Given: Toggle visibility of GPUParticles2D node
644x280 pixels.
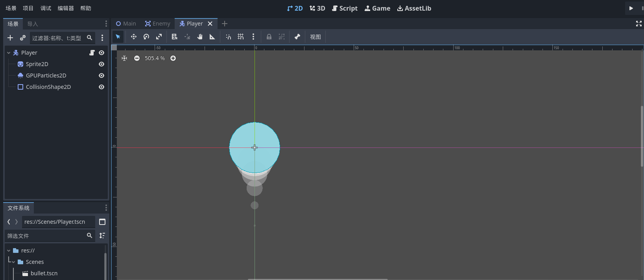Looking at the screenshot, I should [x=101, y=76].
